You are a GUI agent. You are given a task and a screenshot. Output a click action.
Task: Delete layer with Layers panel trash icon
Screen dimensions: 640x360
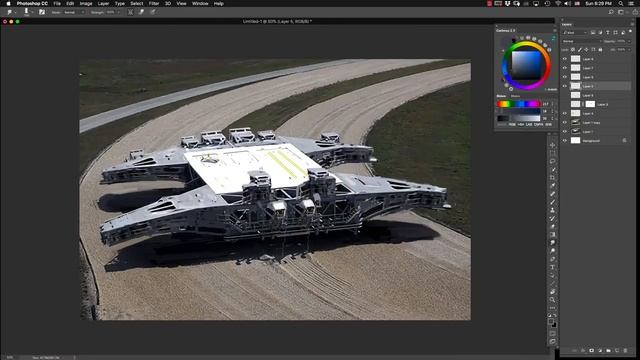coord(625,351)
